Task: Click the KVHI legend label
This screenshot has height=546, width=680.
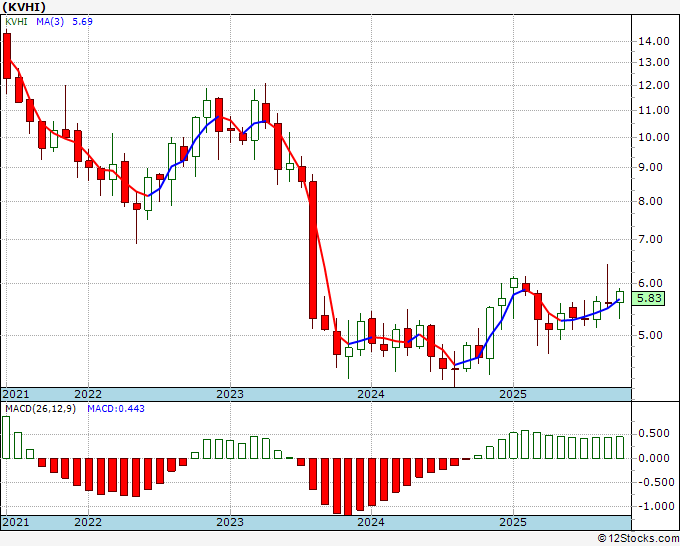Action: pos(16,21)
